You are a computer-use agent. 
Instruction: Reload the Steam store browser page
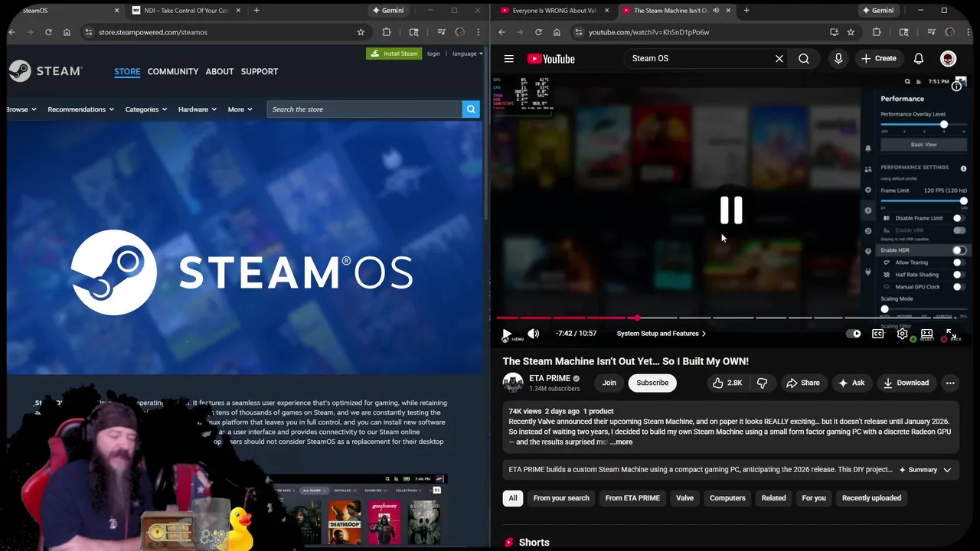pyautogui.click(x=48, y=32)
